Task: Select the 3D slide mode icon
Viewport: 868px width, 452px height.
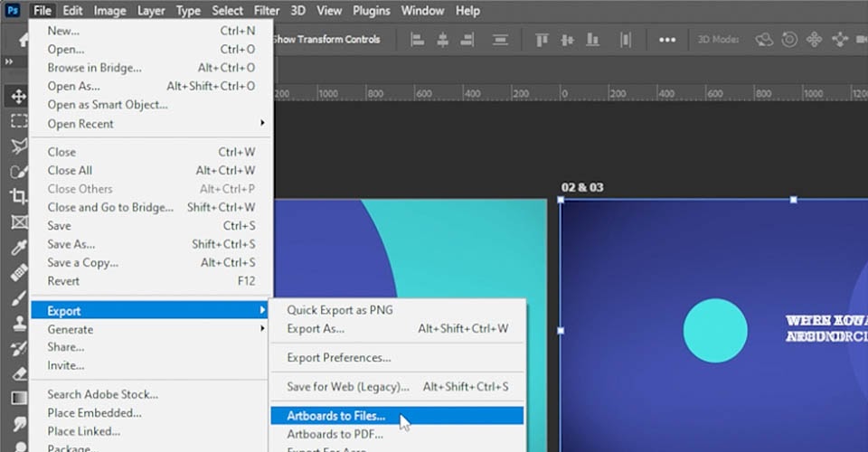Action: point(840,39)
